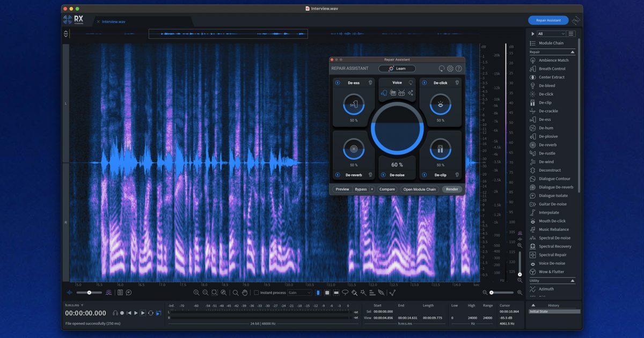Image resolution: width=644 pixels, height=338 pixels.
Task: Open the Mouth De-click module
Action: tap(552, 221)
